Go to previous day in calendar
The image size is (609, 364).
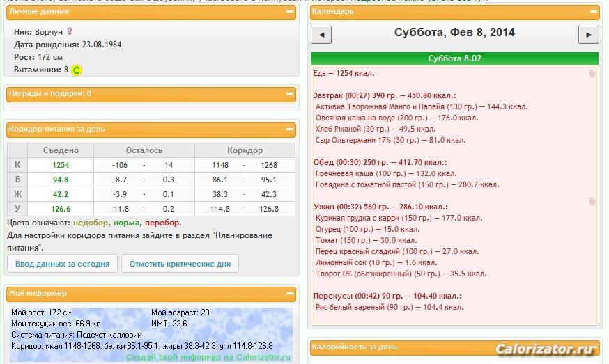[x=321, y=35]
